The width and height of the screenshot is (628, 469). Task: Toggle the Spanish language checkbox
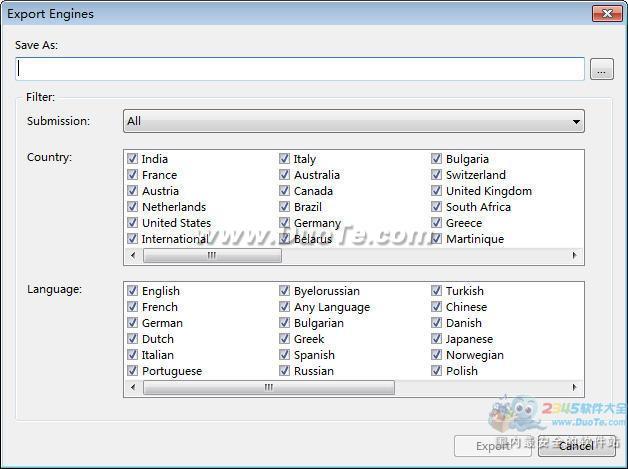(285, 355)
